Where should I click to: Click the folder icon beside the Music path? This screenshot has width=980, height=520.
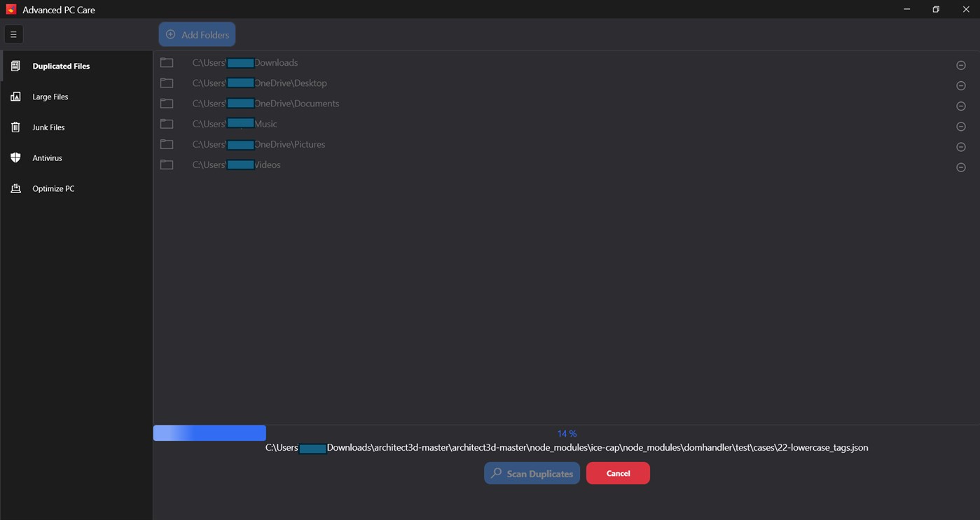[x=166, y=123]
